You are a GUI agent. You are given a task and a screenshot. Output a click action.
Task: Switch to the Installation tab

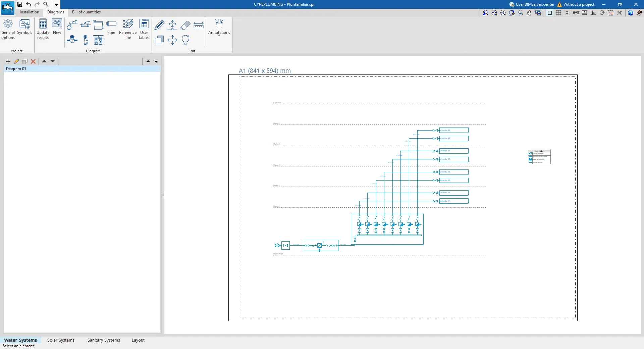[x=29, y=12]
